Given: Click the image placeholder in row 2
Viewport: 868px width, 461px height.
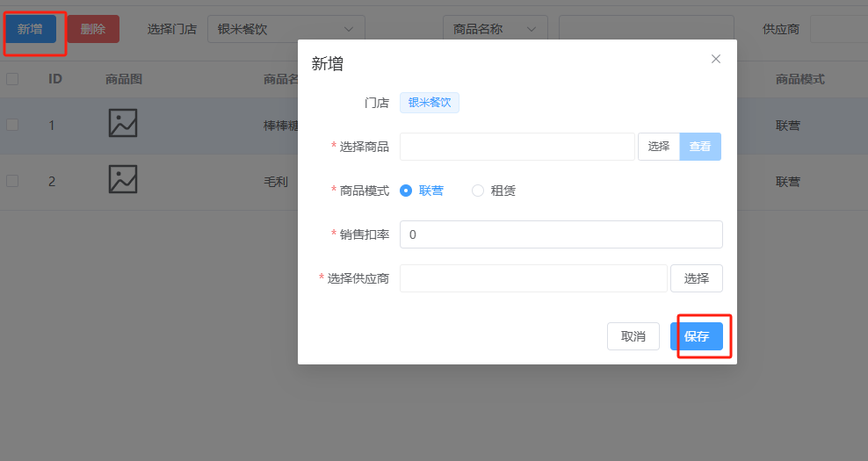Looking at the screenshot, I should 123,179.
